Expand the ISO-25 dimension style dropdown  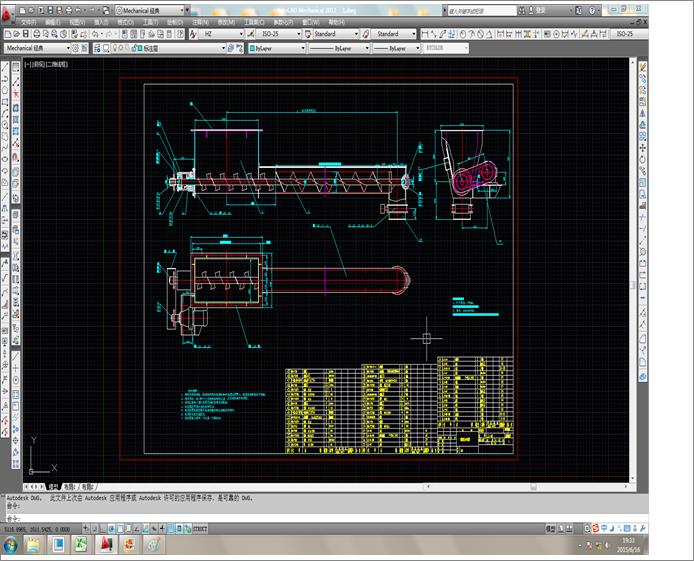(x=276, y=34)
